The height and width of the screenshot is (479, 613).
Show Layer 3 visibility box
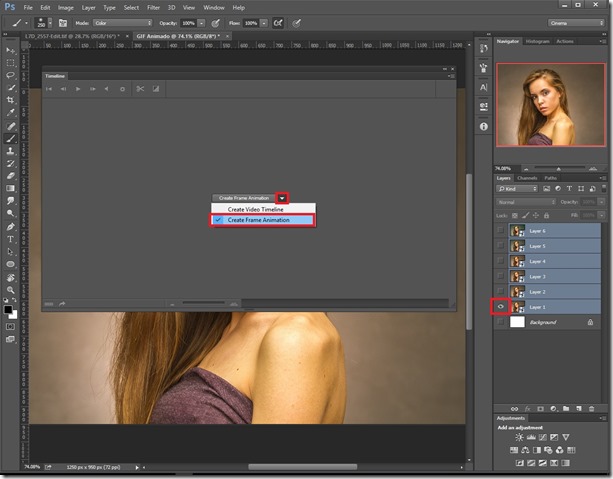[500, 276]
